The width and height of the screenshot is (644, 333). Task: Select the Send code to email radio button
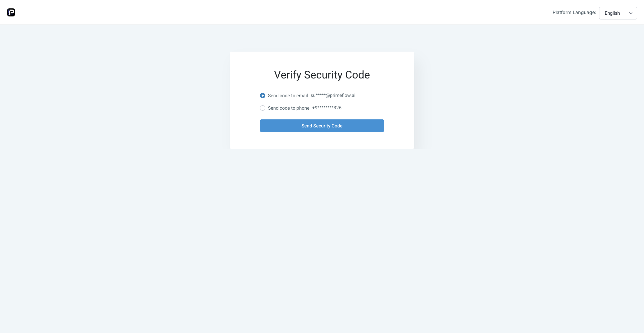click(263, 96)
